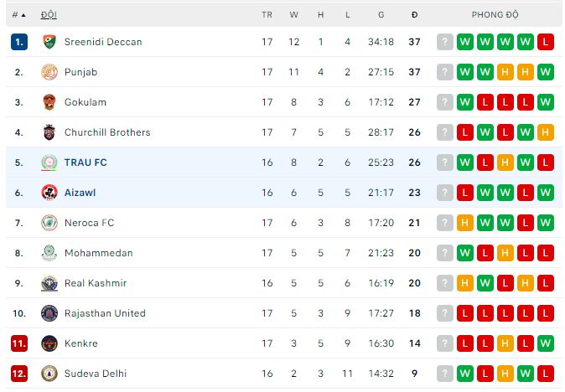Screen dimensions: 565x392
Task: Click the Churchill Brothers club badge
Action: click(49, 132)
